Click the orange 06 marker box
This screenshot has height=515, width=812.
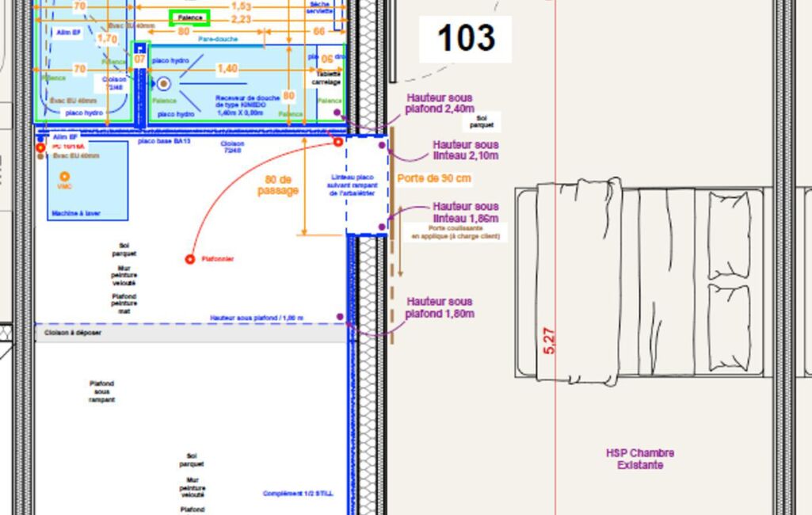click(326, 59)
